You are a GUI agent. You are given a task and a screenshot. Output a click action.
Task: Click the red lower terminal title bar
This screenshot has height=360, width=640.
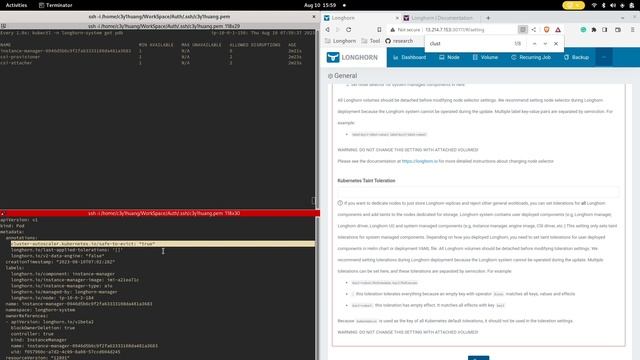click(160, 213)
